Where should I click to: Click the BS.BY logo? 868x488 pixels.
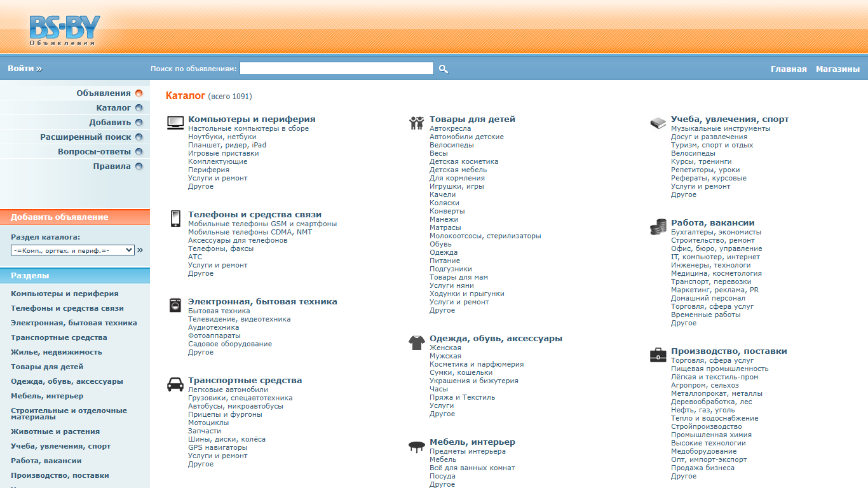(64, 30)
